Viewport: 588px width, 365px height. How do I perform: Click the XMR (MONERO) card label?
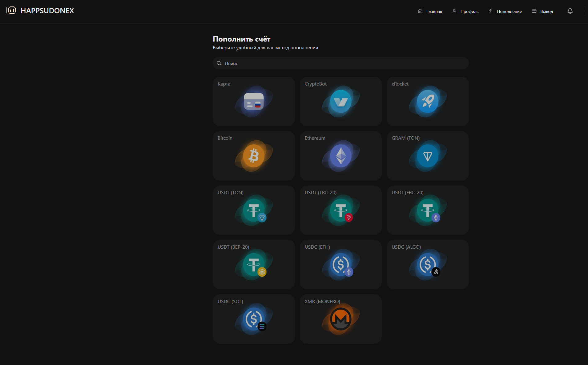322,302
